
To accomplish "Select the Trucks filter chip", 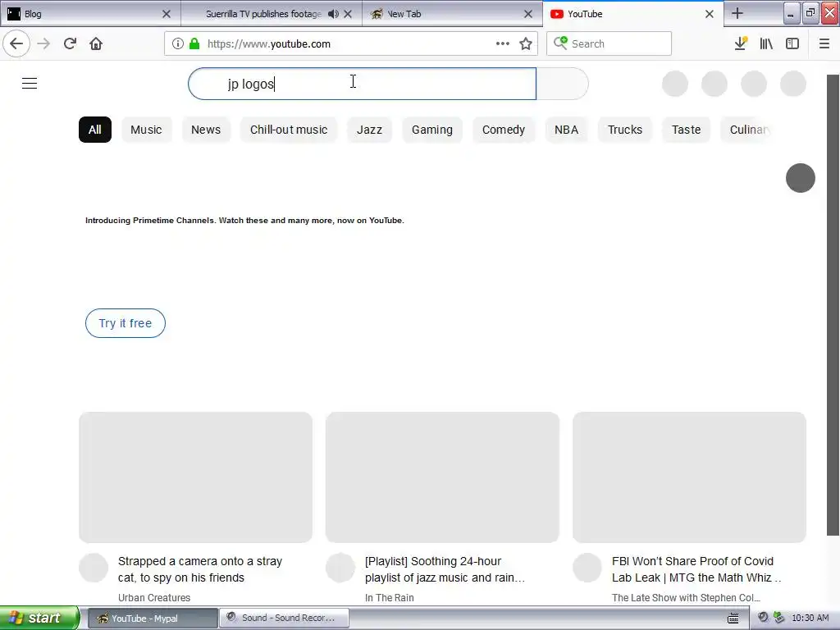I will tap(624, 130).
